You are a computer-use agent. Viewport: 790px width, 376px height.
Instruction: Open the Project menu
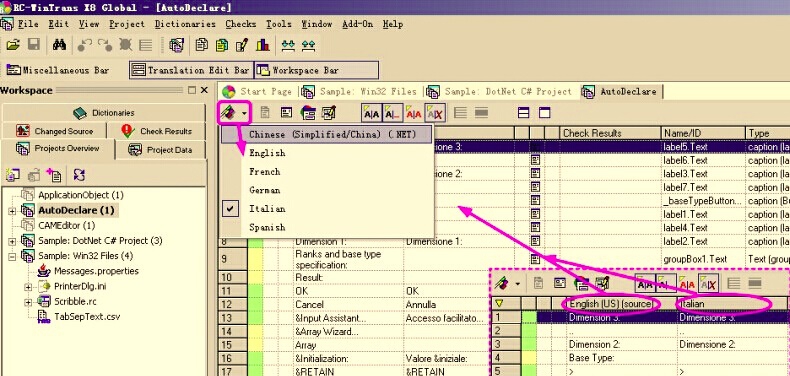pos(127,24)
